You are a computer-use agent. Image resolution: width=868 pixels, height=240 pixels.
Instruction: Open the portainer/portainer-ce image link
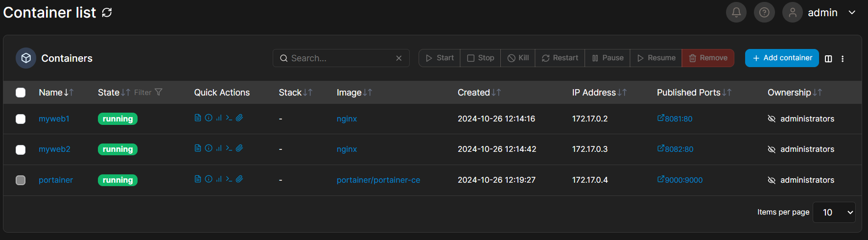(x=378, y=180)
